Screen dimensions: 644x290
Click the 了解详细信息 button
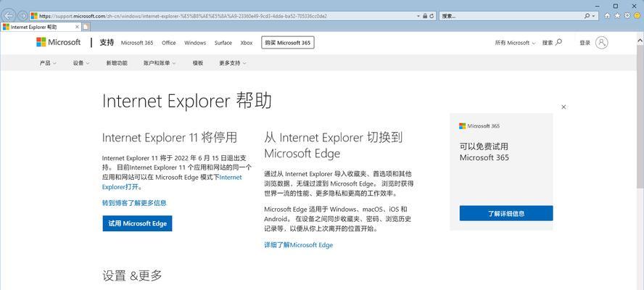[506, 214]
